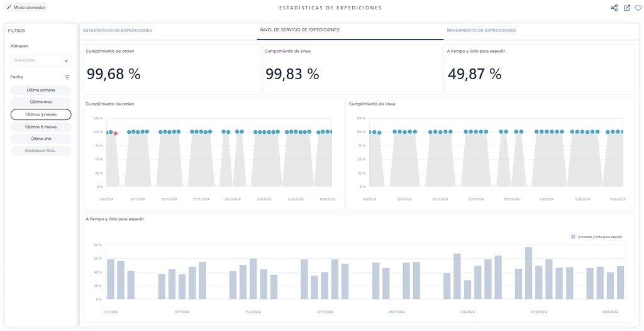Screen dimensions: 644x331
Task: Click the Establecer filtro button
Action: 41,151
